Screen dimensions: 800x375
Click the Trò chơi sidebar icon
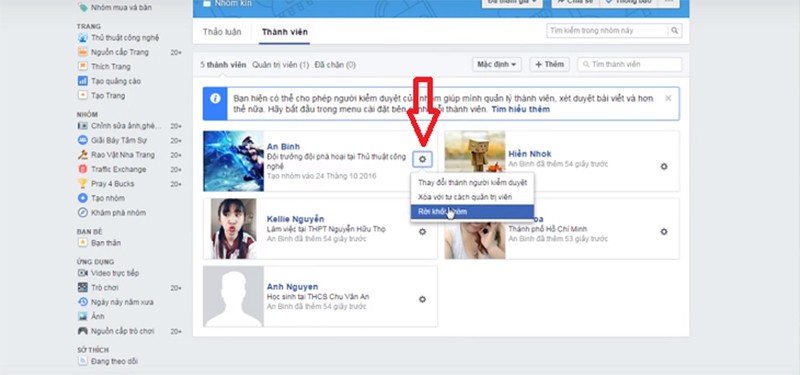tap(83, 288)
